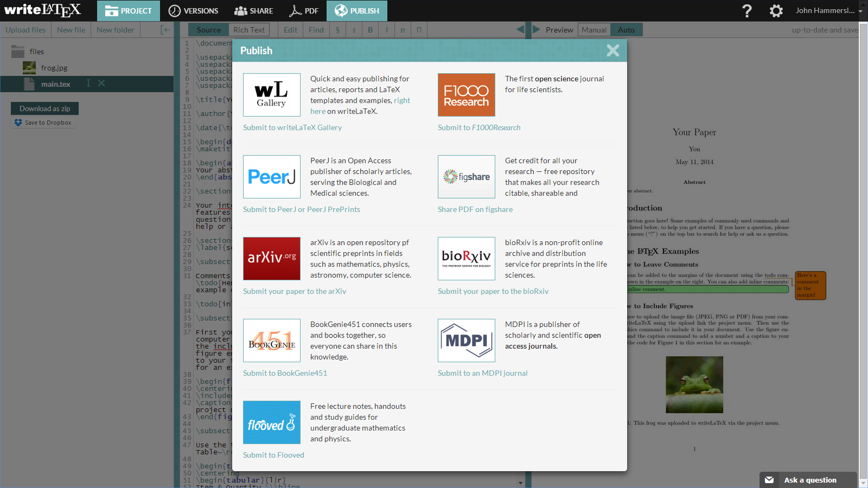The image size is (868, 488).
Task: Click the PeerJ logo tile
Action: tap(272, 177)
